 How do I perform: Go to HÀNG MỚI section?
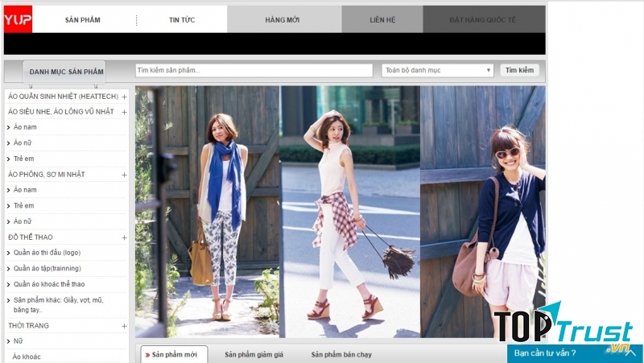click(283, 19)
